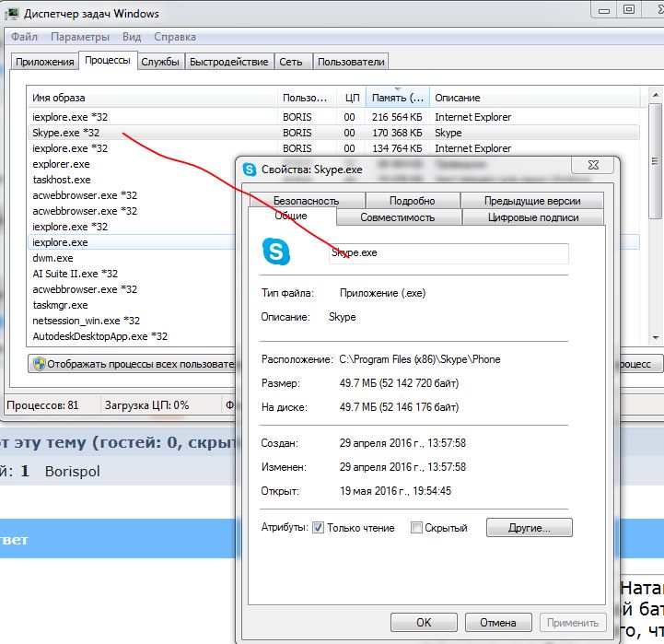Switch to the Пользователи tab
The image size is (664, 644).
pos(351,62)
